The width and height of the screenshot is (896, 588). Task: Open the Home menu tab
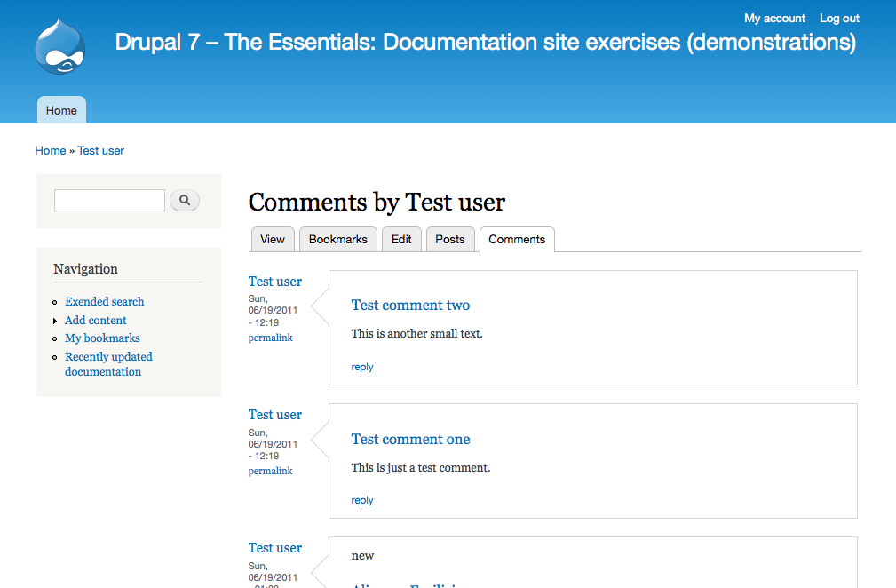pos(60,110)
